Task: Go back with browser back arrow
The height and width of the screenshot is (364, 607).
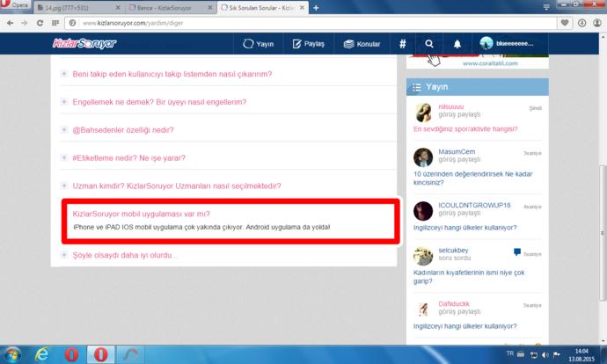Action: (x=10, y=23)
